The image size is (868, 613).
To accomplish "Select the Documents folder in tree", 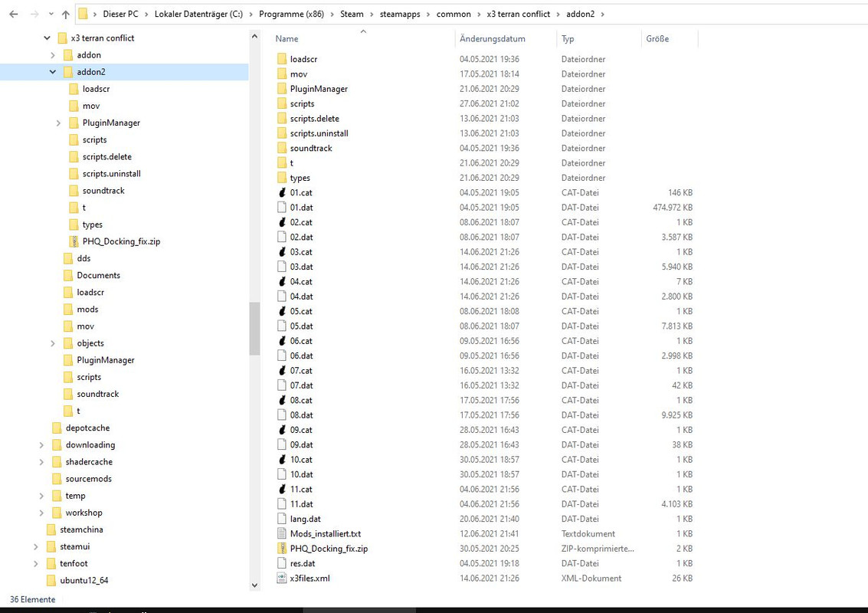I will tap(99, 275).
